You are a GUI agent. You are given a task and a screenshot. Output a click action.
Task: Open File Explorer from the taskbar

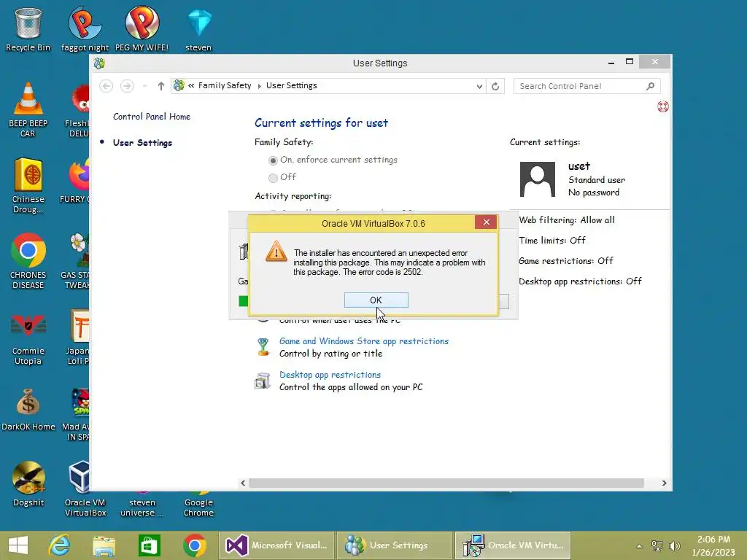[x=104, y=545]
